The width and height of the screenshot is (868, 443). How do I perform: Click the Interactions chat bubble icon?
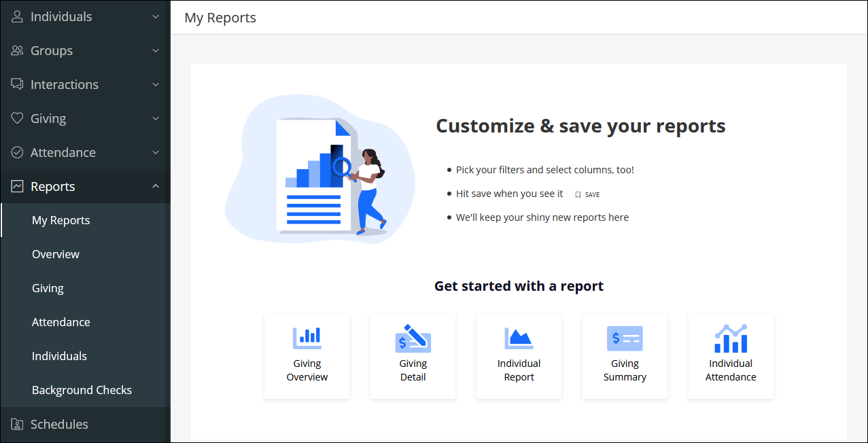coord(18,84)
